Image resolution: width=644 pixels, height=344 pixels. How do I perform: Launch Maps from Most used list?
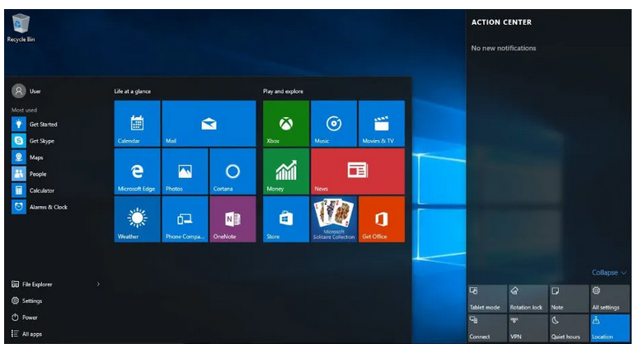click(27, 158)
